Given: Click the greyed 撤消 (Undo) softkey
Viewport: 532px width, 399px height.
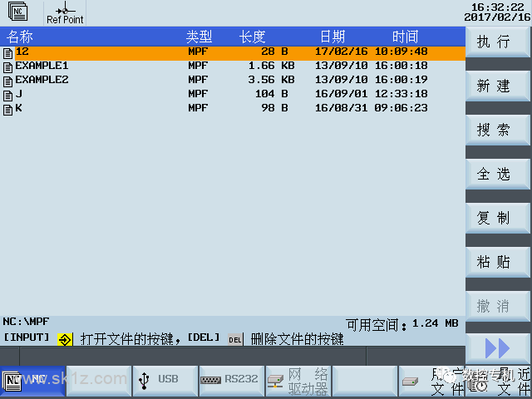Looking at the screenshot, I should (498, 306).
